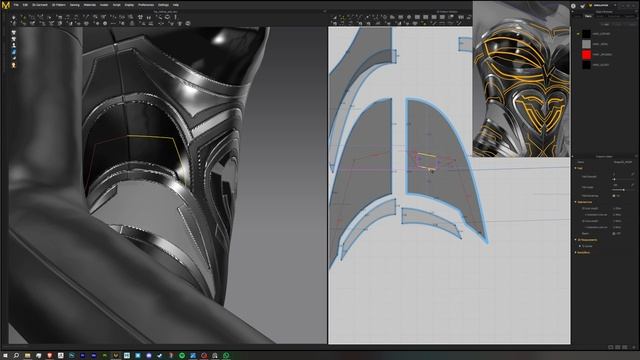Collapse the first section in Property Editor
640x360 pixels.
[575, 168]
